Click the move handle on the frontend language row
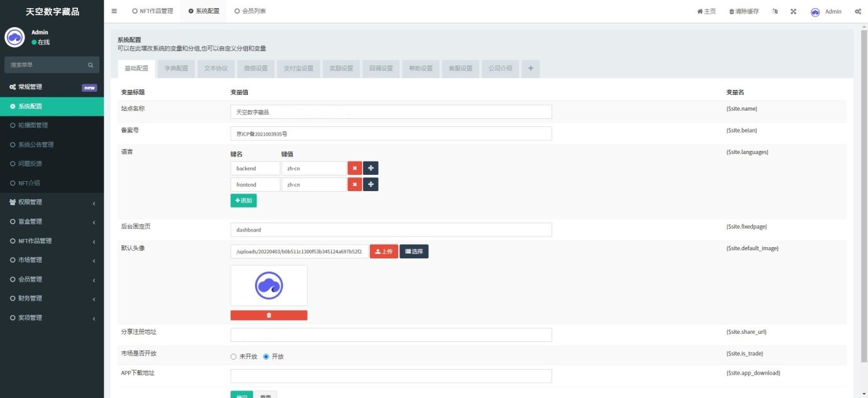This screenshot has height=398, width=868. 370,184
